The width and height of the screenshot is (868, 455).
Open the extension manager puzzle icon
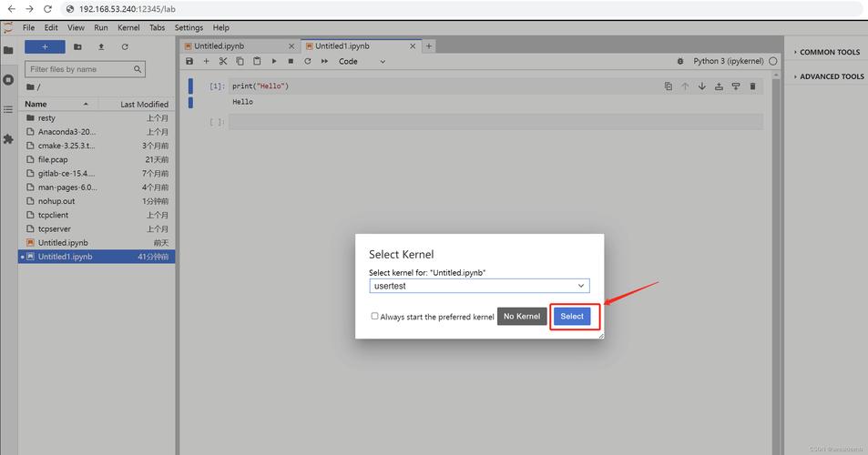[x=8, y=139]
